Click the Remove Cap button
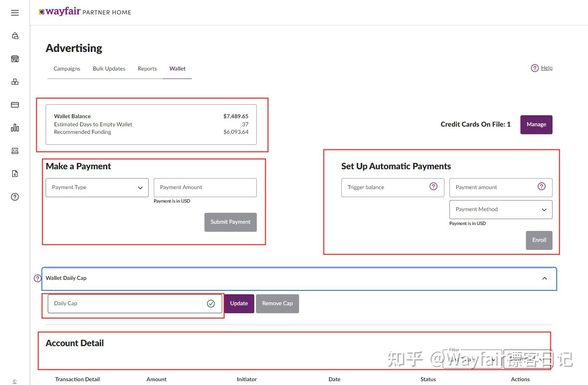This screenshot has width=588, height=385. pyautogui.click(x=277, y=303)
